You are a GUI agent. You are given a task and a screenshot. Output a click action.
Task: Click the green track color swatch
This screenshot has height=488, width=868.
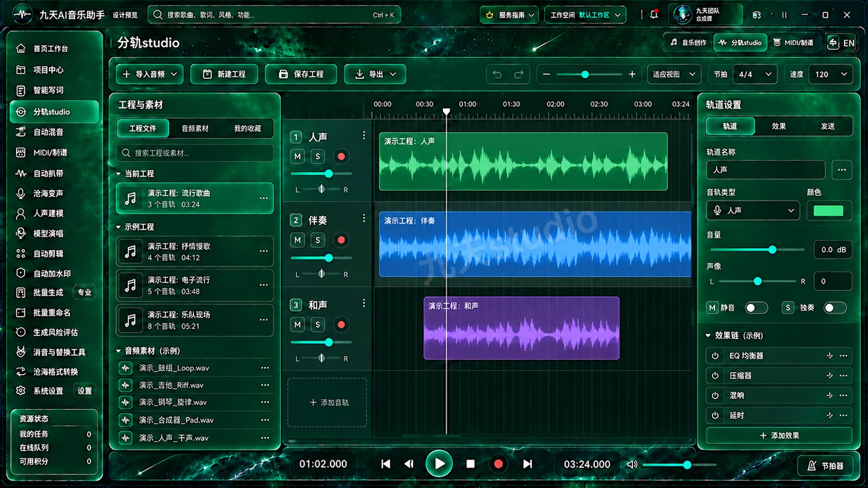829,211
